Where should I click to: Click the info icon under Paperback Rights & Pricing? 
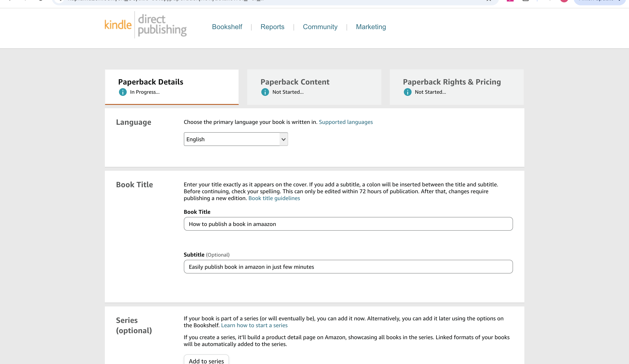407,92
